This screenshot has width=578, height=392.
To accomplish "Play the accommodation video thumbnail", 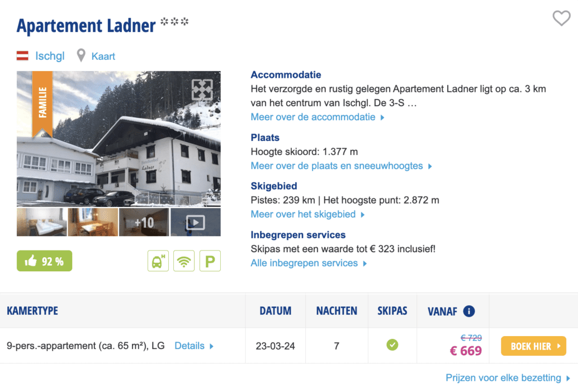I will (195, 222).
